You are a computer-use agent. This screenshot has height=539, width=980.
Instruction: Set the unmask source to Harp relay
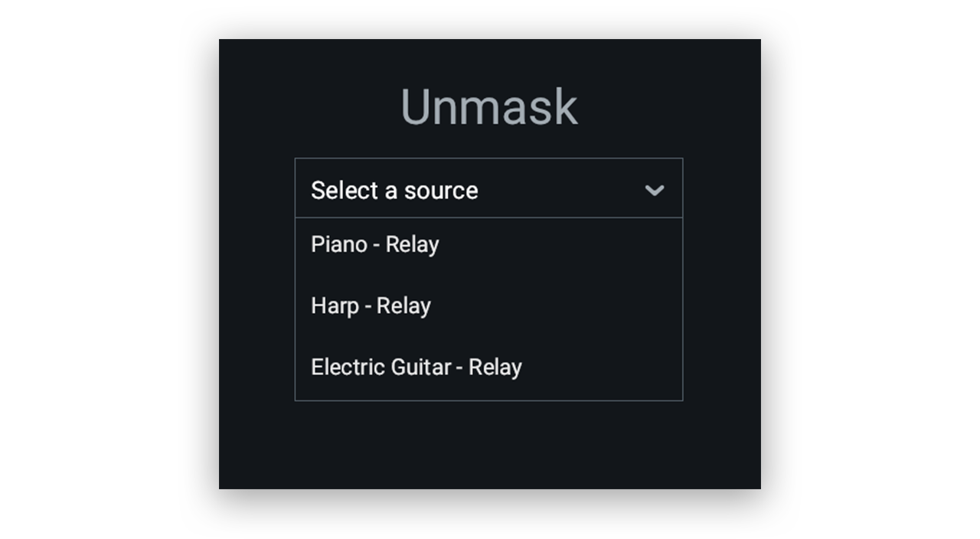[488, 306]
